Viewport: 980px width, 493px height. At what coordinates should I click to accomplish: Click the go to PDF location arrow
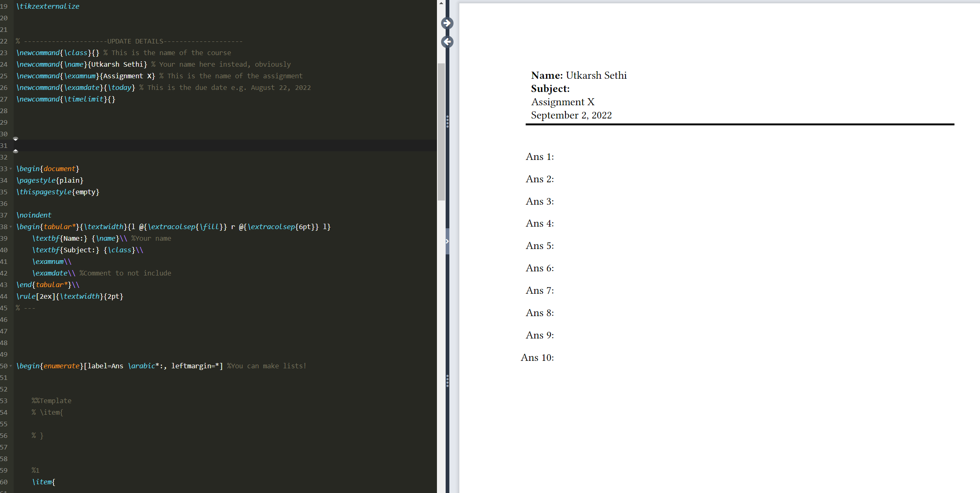(447, 23)
